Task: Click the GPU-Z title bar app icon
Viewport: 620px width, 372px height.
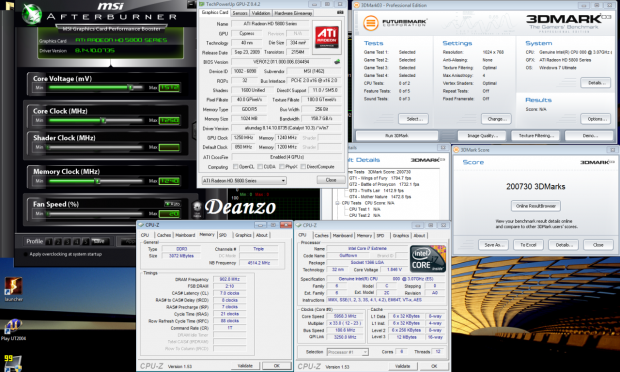Action: coord(202,4)
